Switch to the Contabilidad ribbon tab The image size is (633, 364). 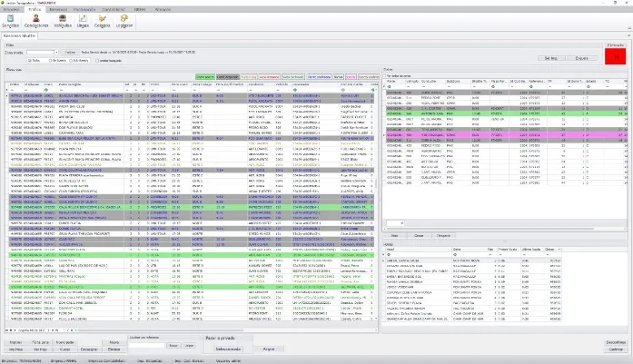pos(114,9)
